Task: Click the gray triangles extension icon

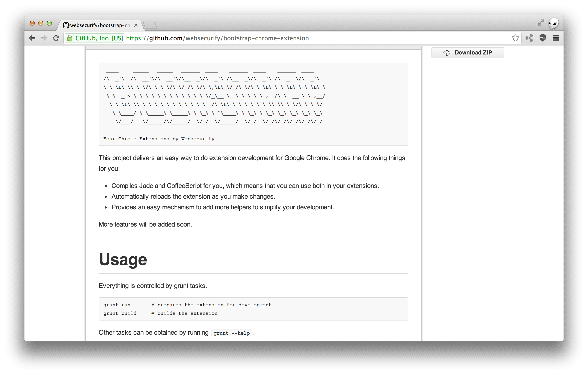Action: point(529,38)
